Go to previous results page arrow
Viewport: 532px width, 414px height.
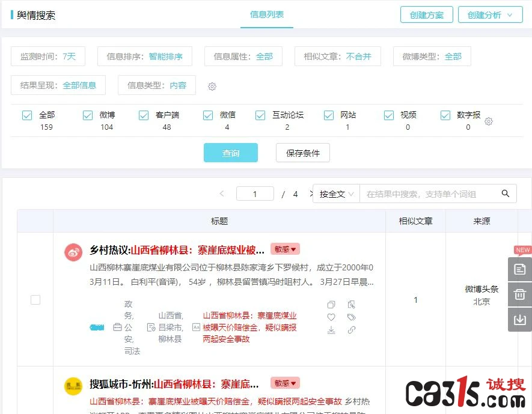pyautogui.click(x=222, y=193)
